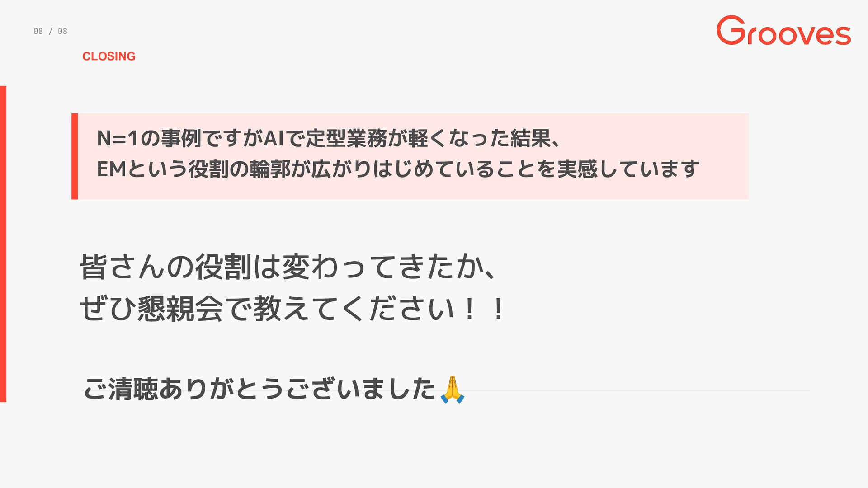This screenshot has width=868, height=488.
Task: Click the word AI in the callout
Action: click(x=274, y=138)
